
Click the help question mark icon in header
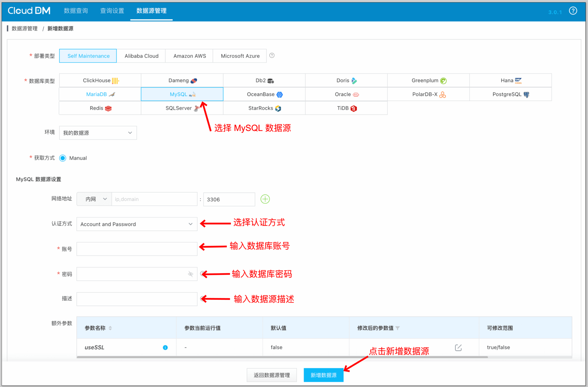coord(573,11)
